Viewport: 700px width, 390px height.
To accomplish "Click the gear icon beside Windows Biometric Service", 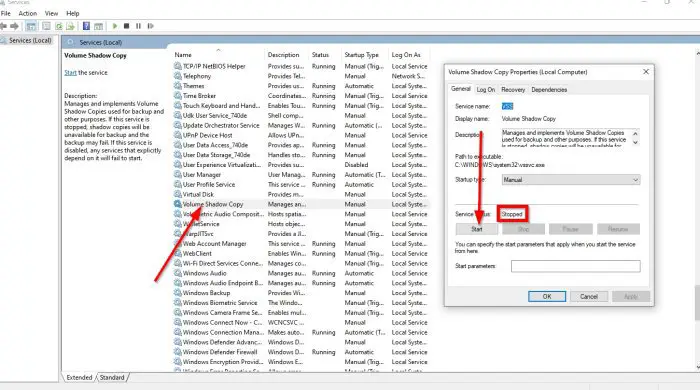I will pyautogui.click(x=178, y=303).
